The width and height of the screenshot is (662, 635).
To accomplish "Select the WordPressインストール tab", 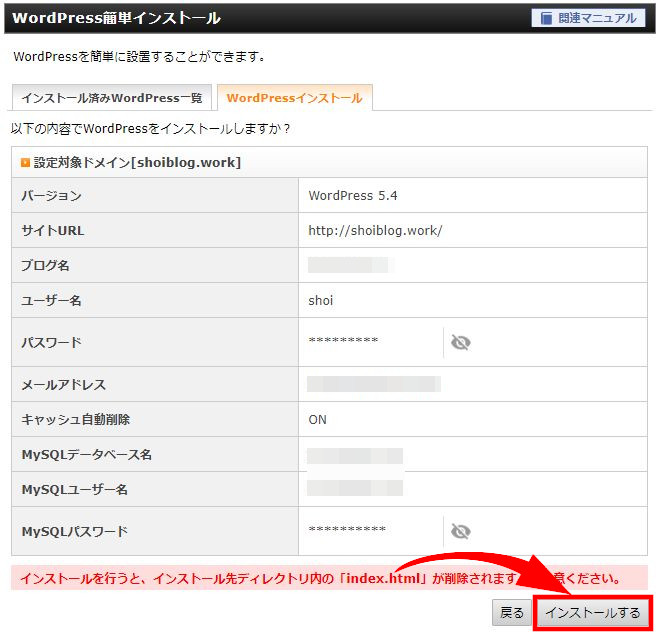I will click(x=295, y=98).
